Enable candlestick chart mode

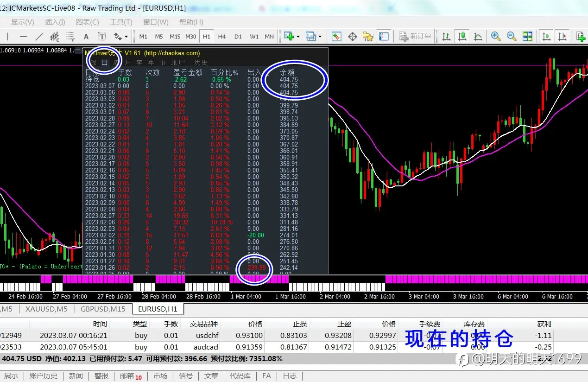pos(462,36)
